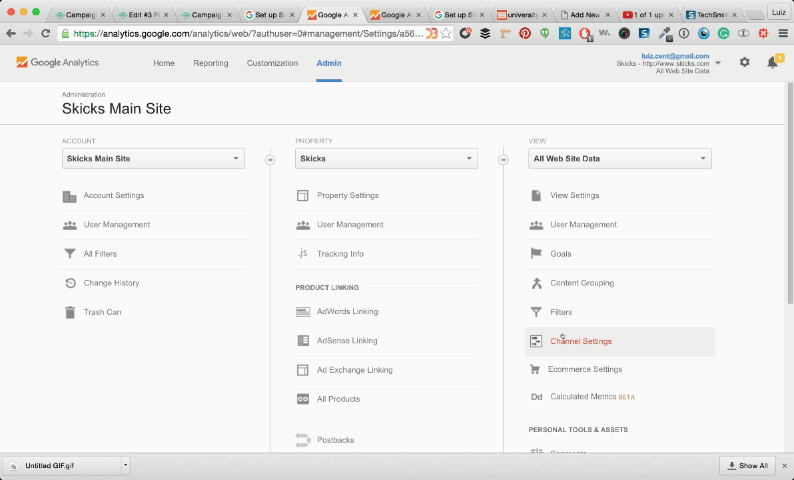Open the Untitled GIF.gif download
This screenshot has height=480, width=794.
click(63, 465)
